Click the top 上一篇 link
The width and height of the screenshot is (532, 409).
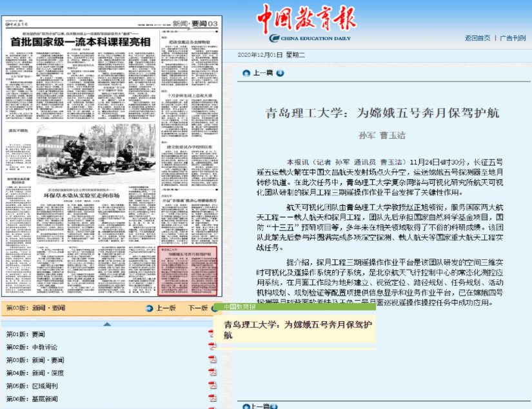click(x=263, y=73)
